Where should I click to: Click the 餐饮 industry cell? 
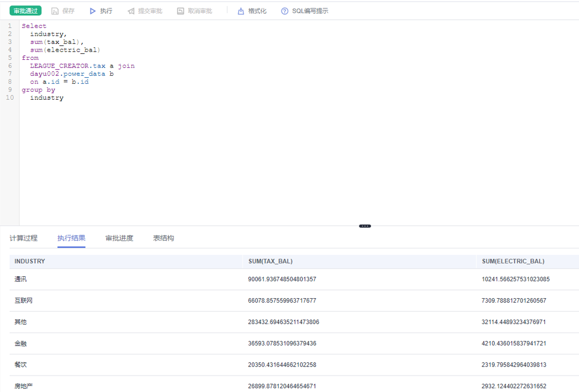[20, 365]
